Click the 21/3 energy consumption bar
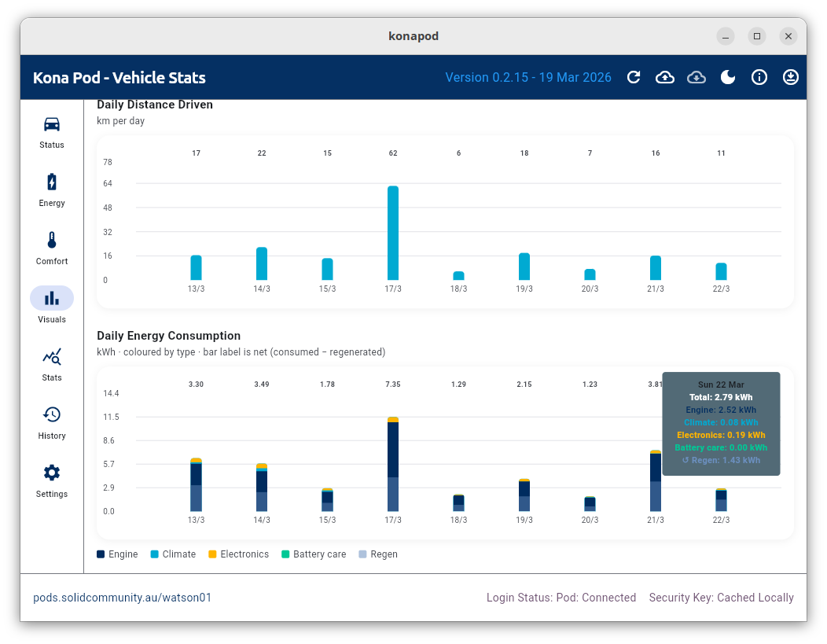The height and width of the screenshot is (644, 827). (655, 481)
